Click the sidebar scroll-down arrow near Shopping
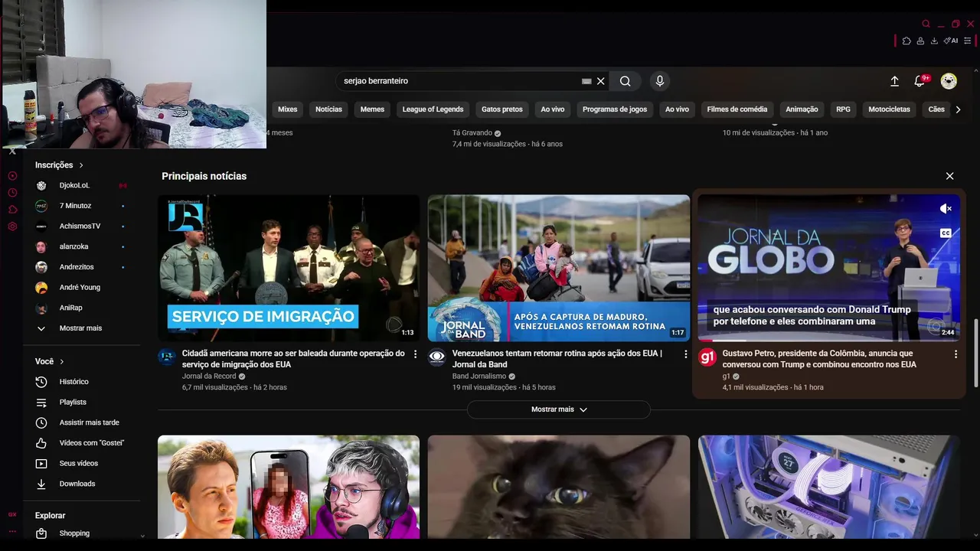The width and height of the screenshot is (980, 551). (x=142, y=536)
